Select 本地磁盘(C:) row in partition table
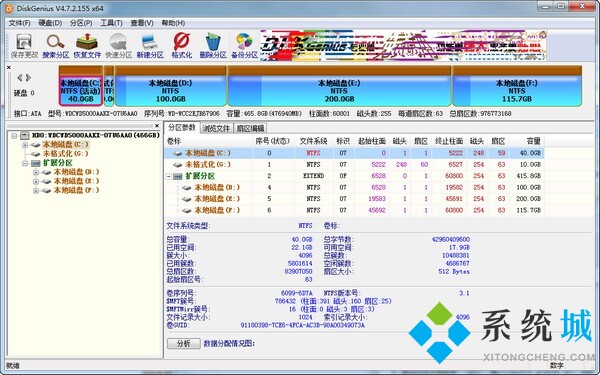 coord(354,153)
